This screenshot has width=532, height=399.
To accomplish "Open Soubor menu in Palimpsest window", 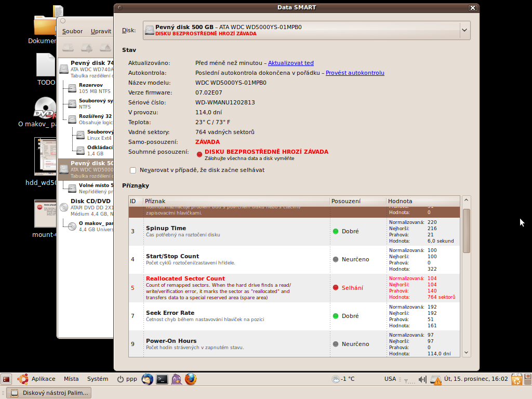I will (x=72, y=31).
